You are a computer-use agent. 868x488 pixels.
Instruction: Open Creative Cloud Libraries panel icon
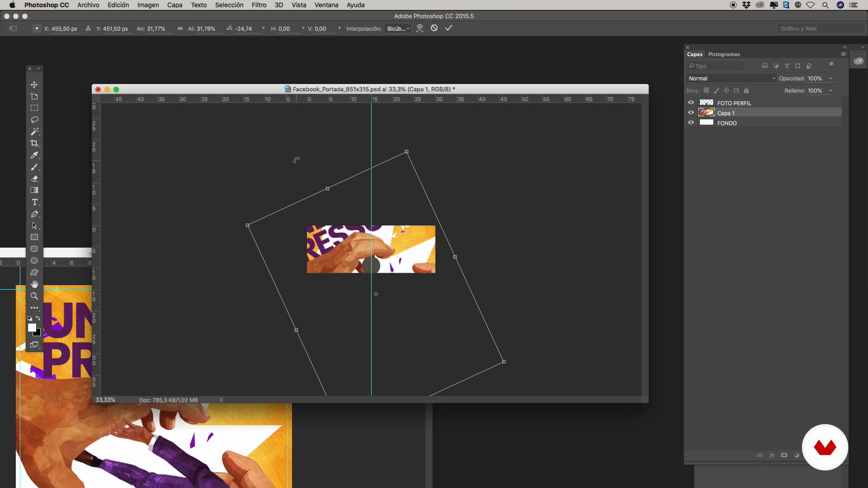[859, 61]
